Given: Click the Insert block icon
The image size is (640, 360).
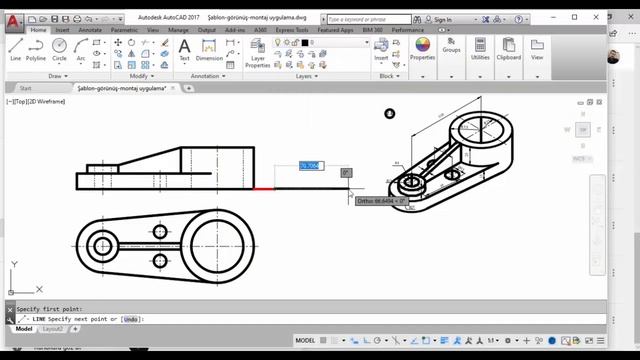Looking at the screenshot, I should click(x=381, y=49).
